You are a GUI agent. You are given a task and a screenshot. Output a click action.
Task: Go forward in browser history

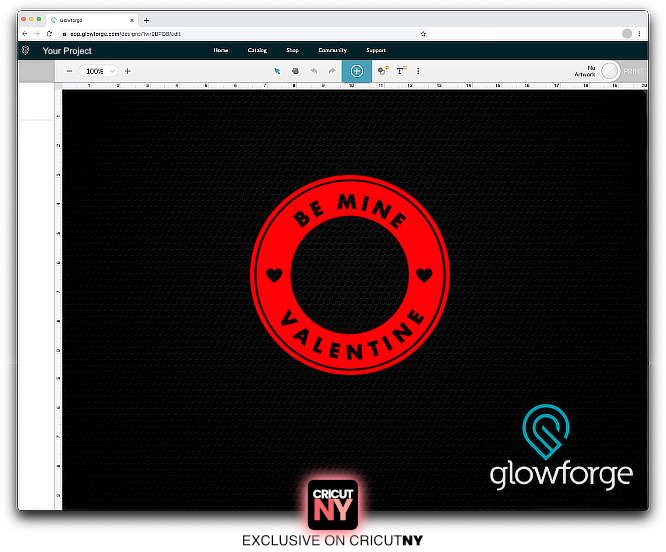pyautogui.click(x=37, y=34)
